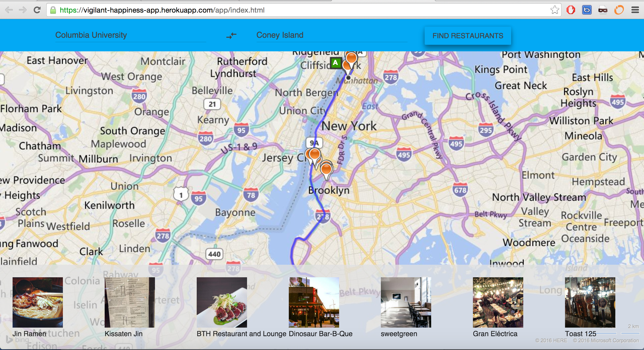Click the orange pushpin near Brooklyn
The image size is (644, 350).
click(x=327, y=169)
